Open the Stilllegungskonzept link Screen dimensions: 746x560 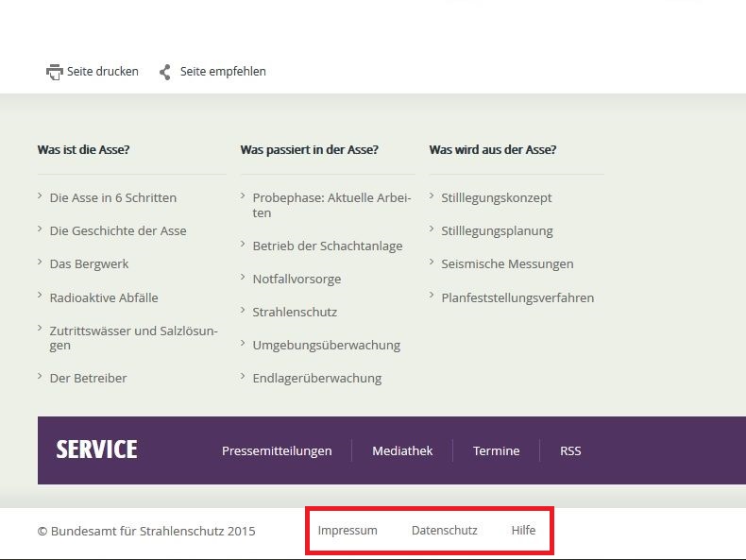(x=496, y=198)
